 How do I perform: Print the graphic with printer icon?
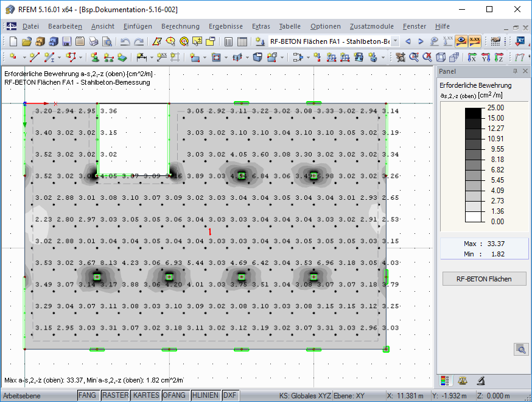click(94, 41)
